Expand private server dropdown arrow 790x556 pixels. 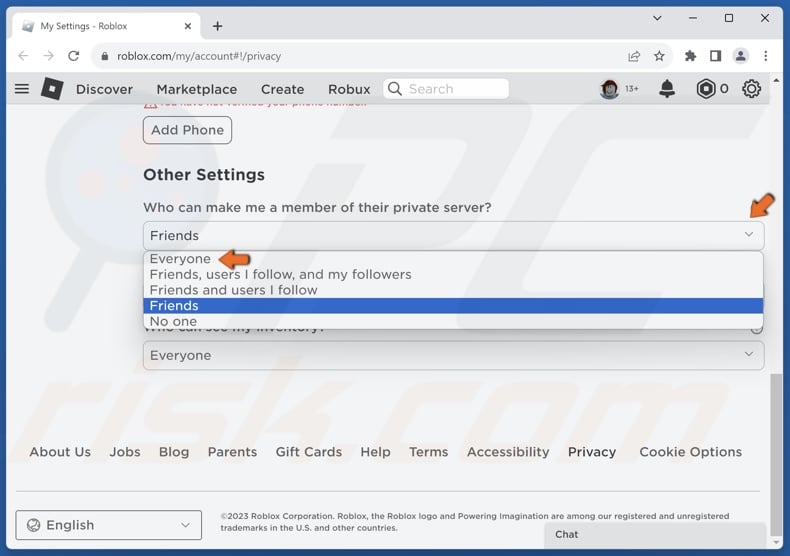[749, 235]
